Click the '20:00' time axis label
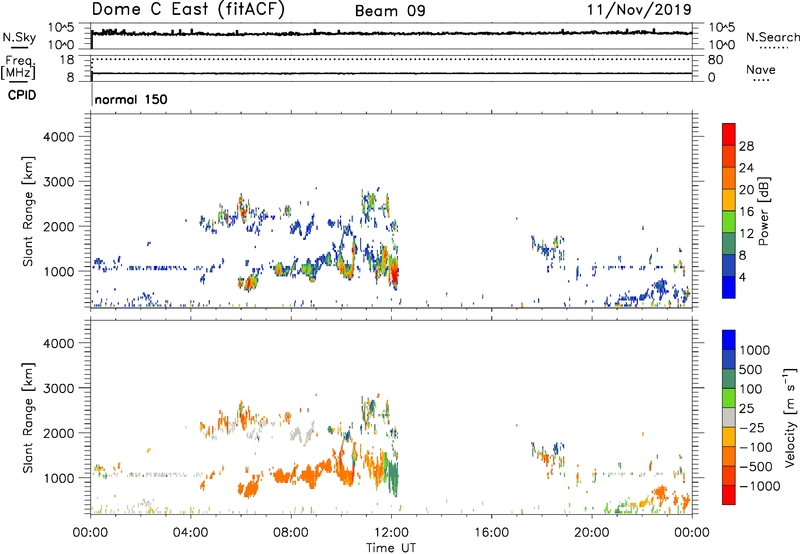 coord(592,533)
